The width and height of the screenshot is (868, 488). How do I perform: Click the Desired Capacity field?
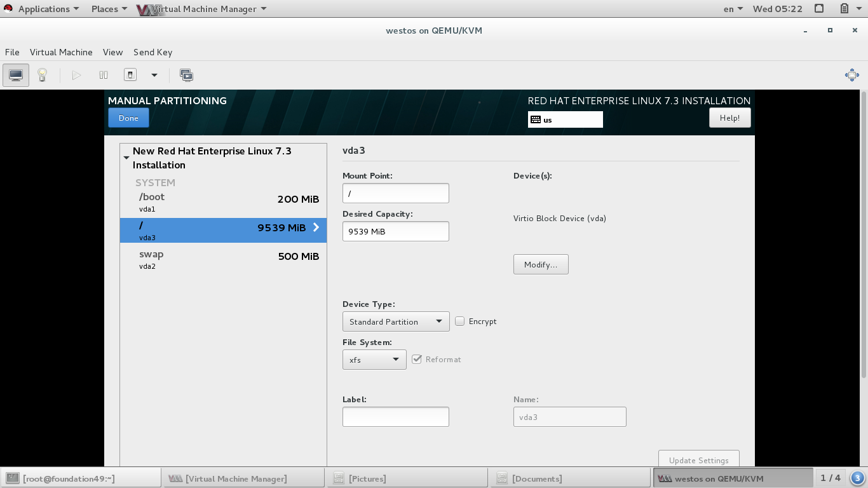pos(395,231)
